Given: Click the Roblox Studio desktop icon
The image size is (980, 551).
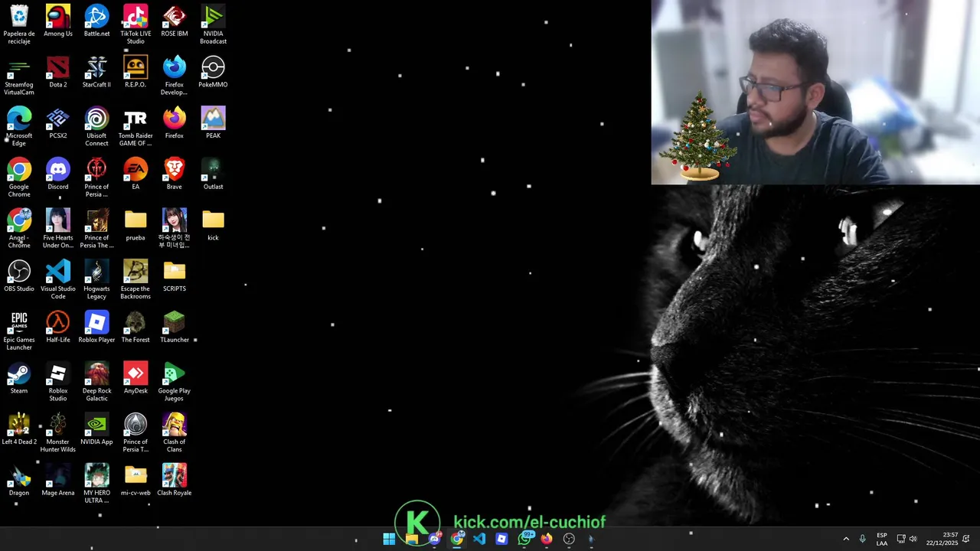Looking at the screenshot, I should click(x=58, y=382).
